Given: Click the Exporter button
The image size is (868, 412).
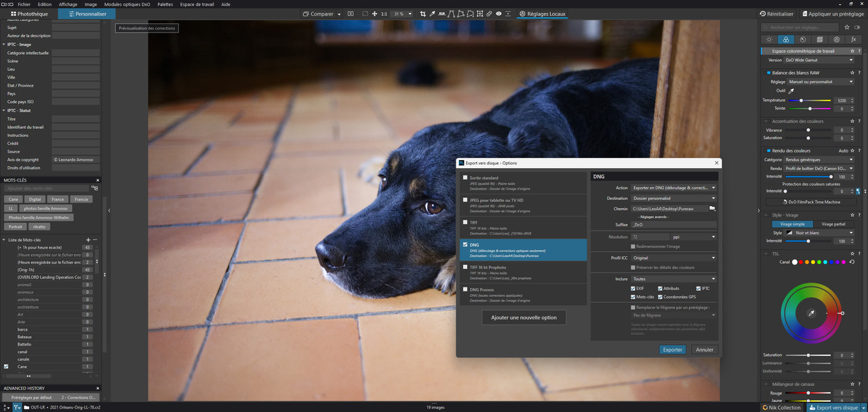Looking at the screenshot, I should click(x=673, y=350).
